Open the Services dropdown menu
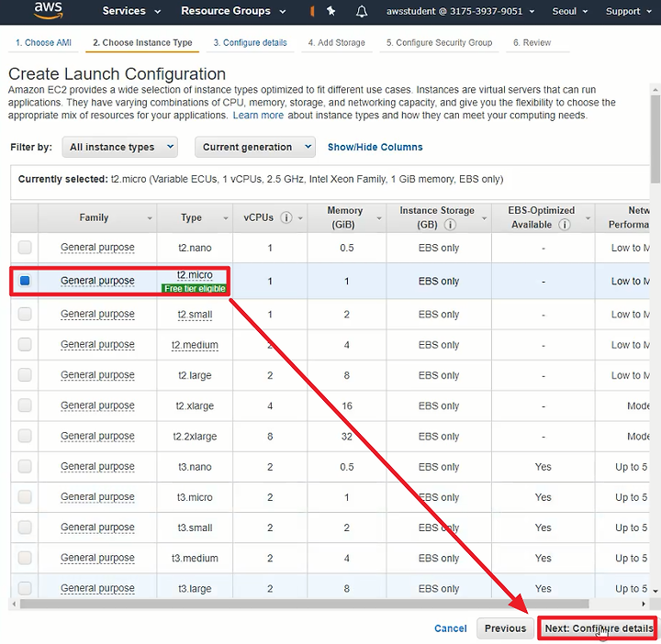The image size is (661, 644). (131, 11)
